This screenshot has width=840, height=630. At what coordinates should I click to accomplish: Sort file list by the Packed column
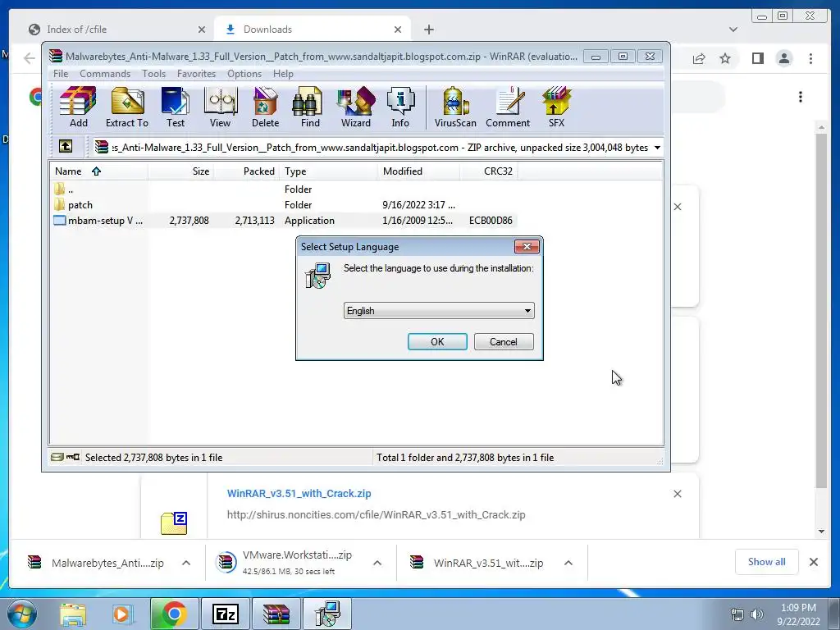(x=246, y=171)
